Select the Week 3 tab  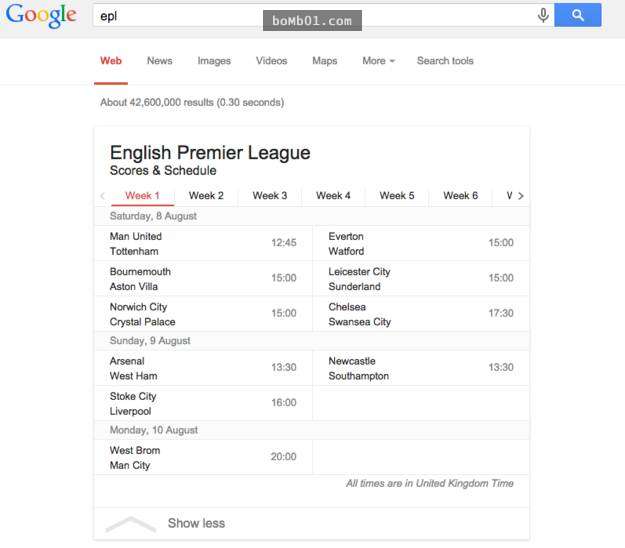coord(269,196)
